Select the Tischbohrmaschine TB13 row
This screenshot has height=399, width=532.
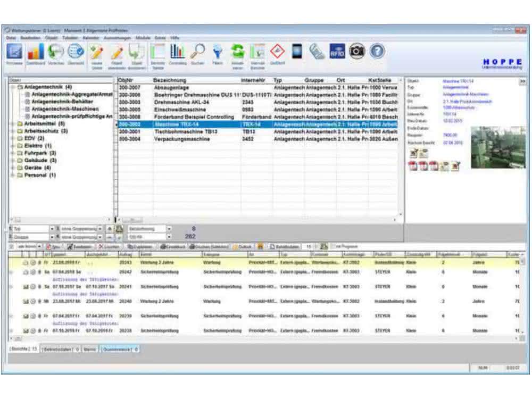pyautogui.click(x=257, y=131)
